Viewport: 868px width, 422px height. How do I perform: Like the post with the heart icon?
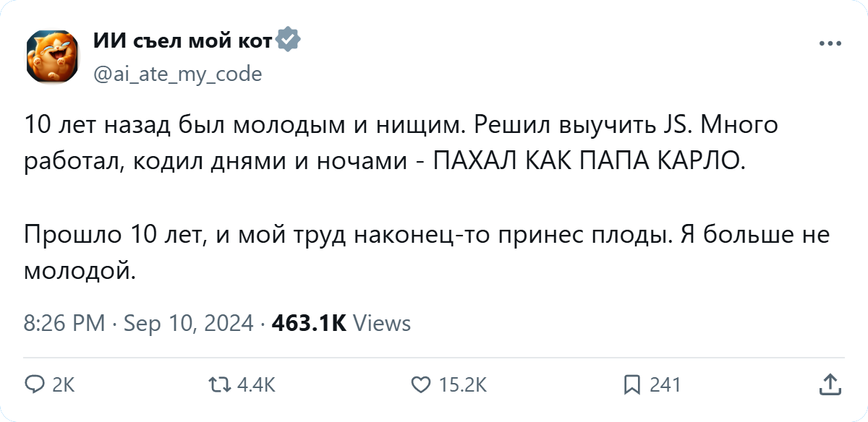tap(421, 385)
